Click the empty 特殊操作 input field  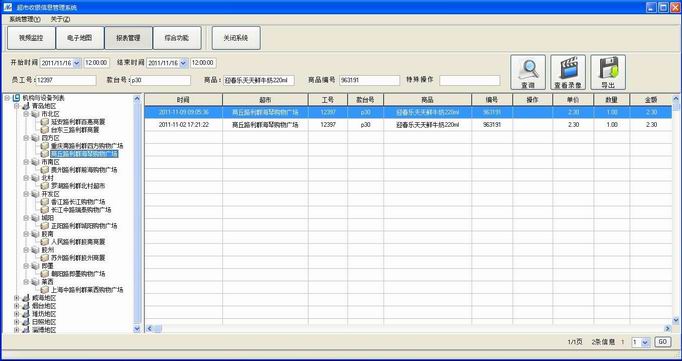(x=470, y=80)
